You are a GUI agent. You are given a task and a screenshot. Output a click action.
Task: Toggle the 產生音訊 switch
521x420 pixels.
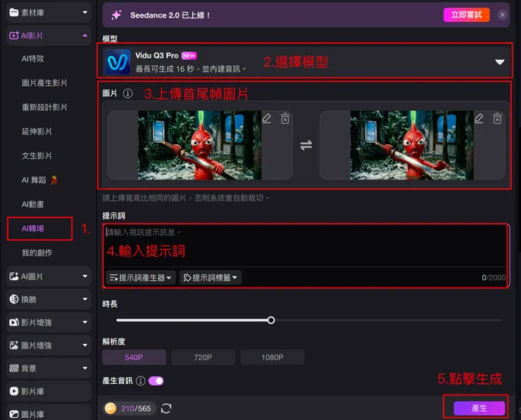156,381
